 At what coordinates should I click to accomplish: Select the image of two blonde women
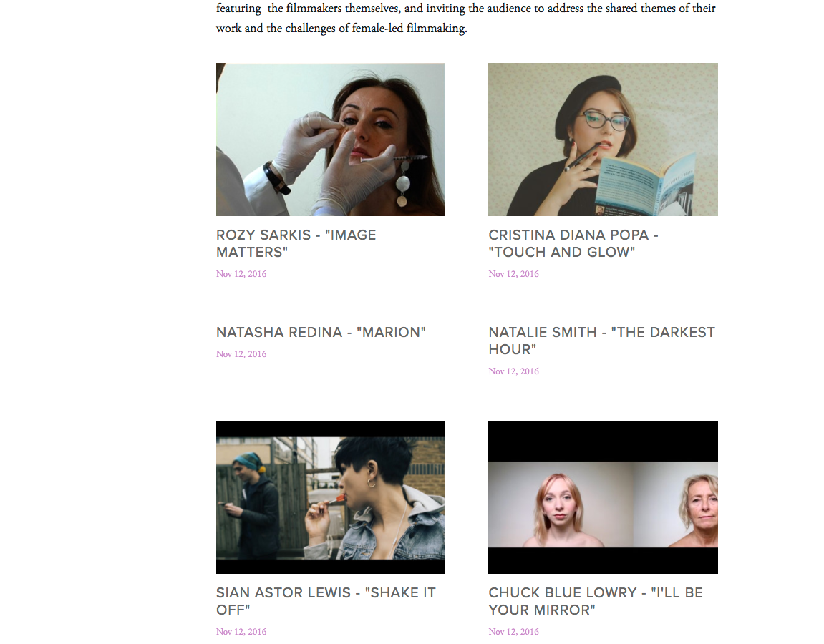point(603,497)
